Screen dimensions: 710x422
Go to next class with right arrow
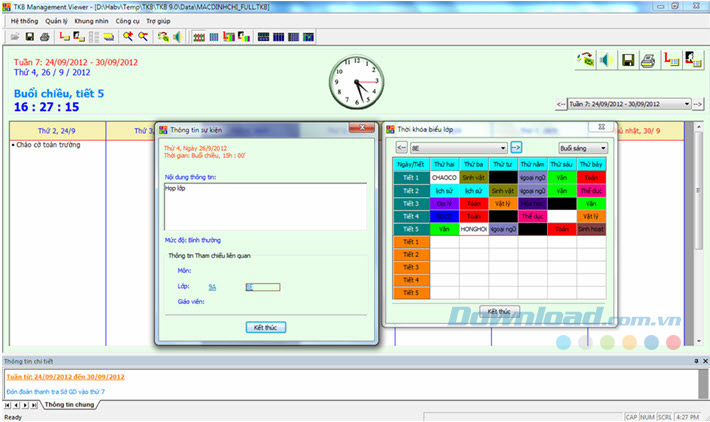click(517, 147)
